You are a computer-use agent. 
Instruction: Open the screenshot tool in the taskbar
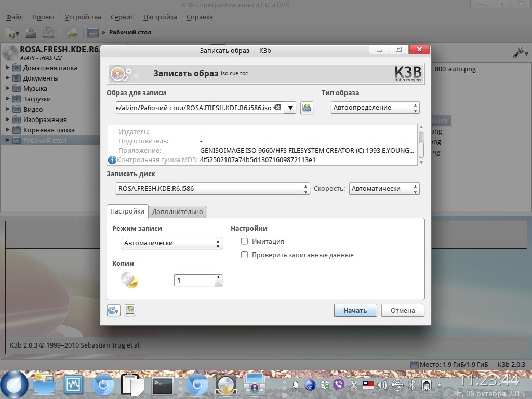point(255,385)
